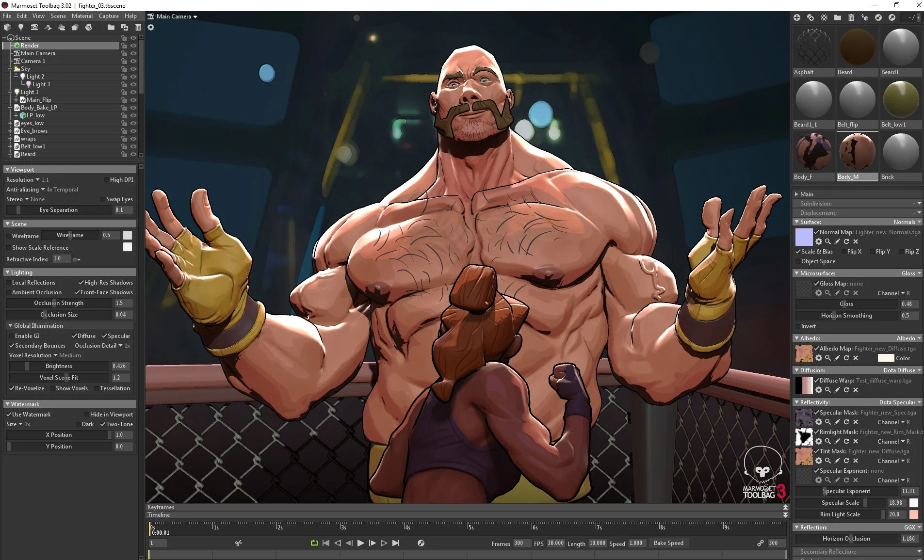This screenshot has width=924, height=560.
Task: Enable Local Reflections checkbox
Action: tap(8, 283)
